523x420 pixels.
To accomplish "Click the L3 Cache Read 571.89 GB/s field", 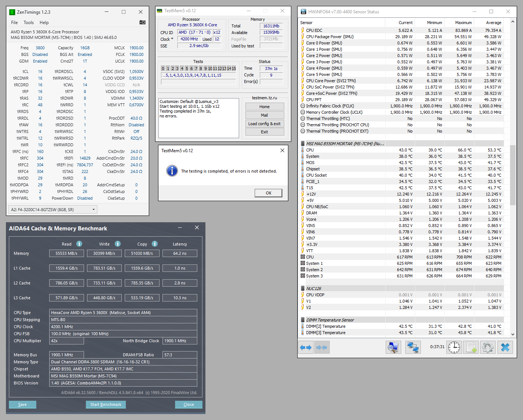I will 67,298.
